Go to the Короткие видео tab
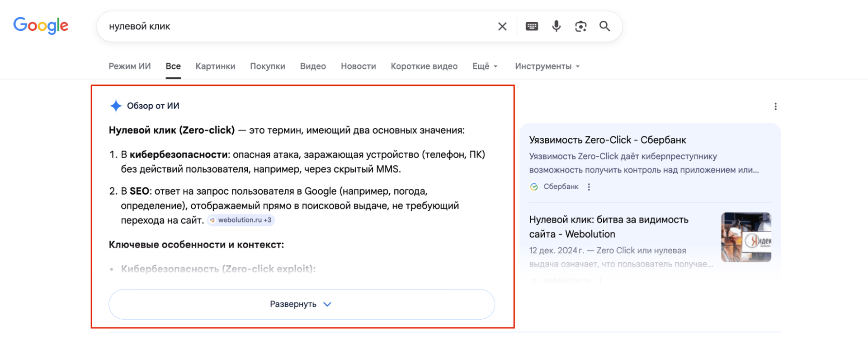The width and height of the screenshot is (868, 340). (x=424, y=66)
